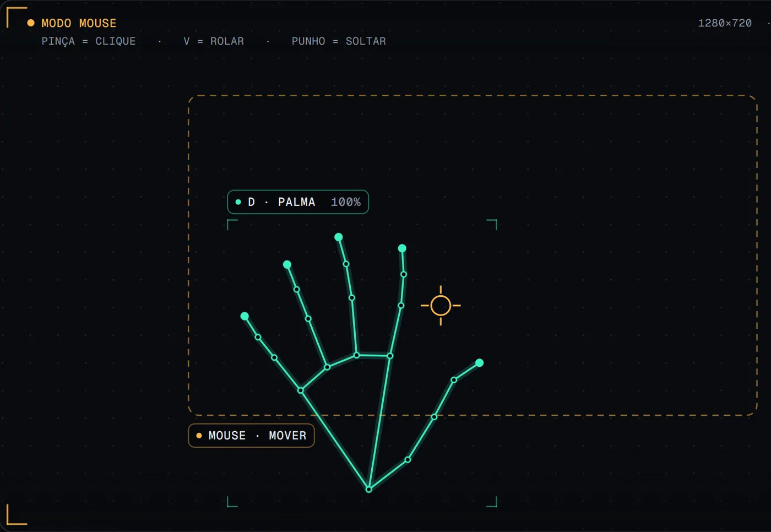Click the ring fingertip landmark point
Viewport: 771px width, 532px height.
[287, 265]
